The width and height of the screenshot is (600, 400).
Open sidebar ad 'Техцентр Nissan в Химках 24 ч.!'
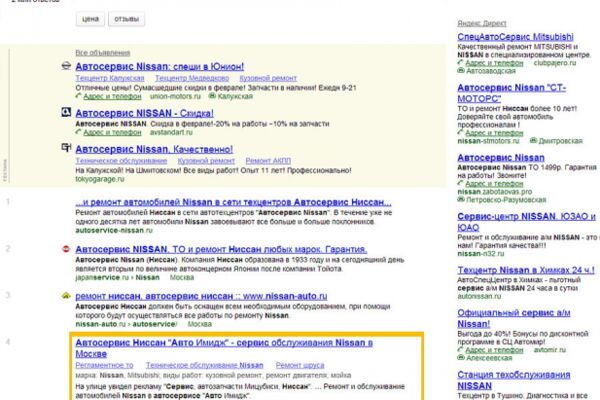[526, 270]
